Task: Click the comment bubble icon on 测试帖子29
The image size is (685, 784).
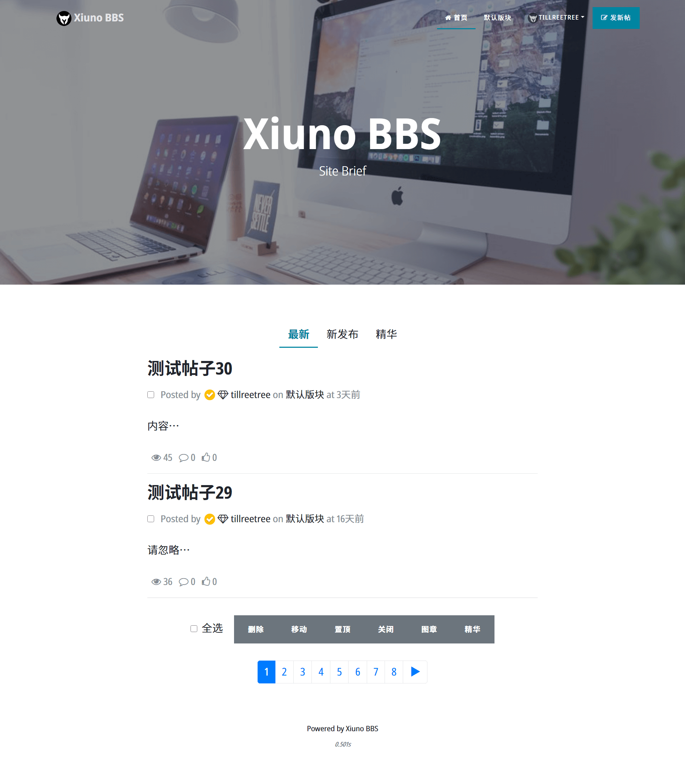Action: pyautogui.click(x=184, y=581)
